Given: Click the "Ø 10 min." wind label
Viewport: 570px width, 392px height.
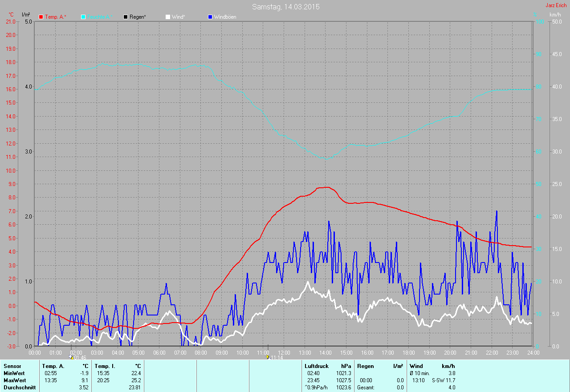Looking at the screenshot, I should point(419,373).
